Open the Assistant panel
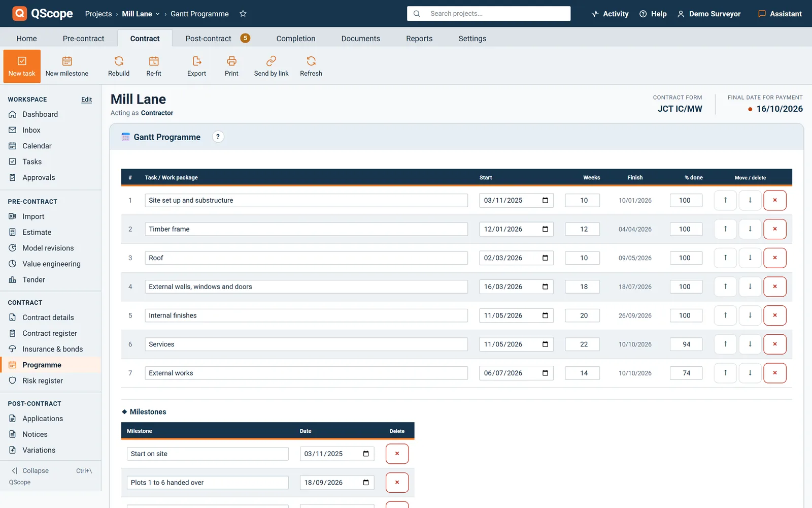Image resolution: width=812 pixels, height=508 pixels. pos(780,14)
